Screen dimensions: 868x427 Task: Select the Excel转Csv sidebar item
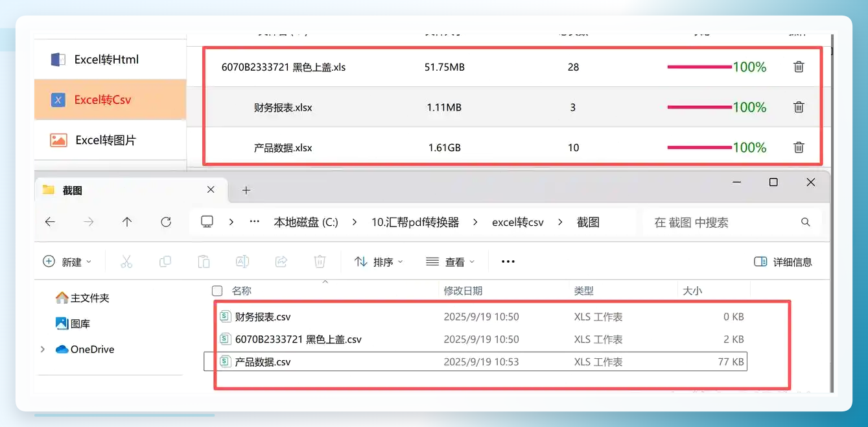110,100
